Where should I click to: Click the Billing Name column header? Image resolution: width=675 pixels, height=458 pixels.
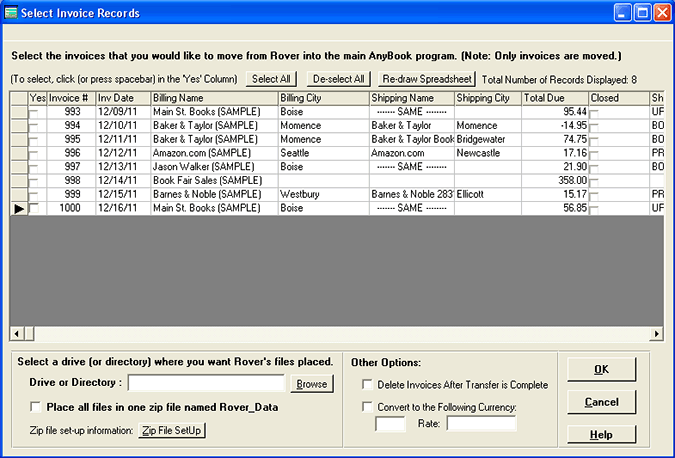214,98
